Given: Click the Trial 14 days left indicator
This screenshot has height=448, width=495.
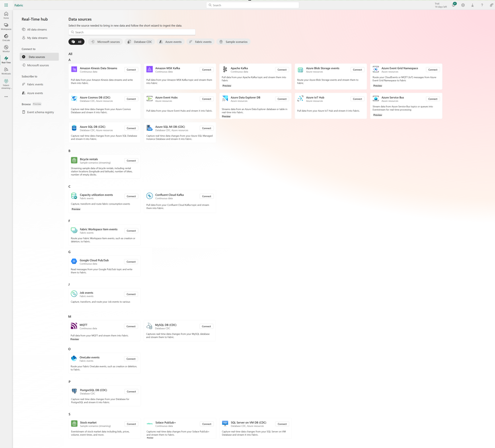Looking at the screenshot, I should pos(440,5).
